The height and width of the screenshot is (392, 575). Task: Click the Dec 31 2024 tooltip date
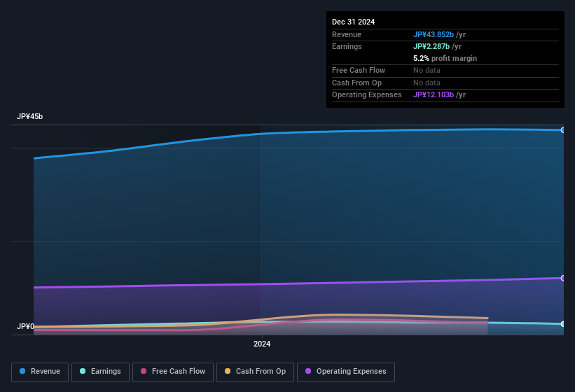[x=353, y=22]
